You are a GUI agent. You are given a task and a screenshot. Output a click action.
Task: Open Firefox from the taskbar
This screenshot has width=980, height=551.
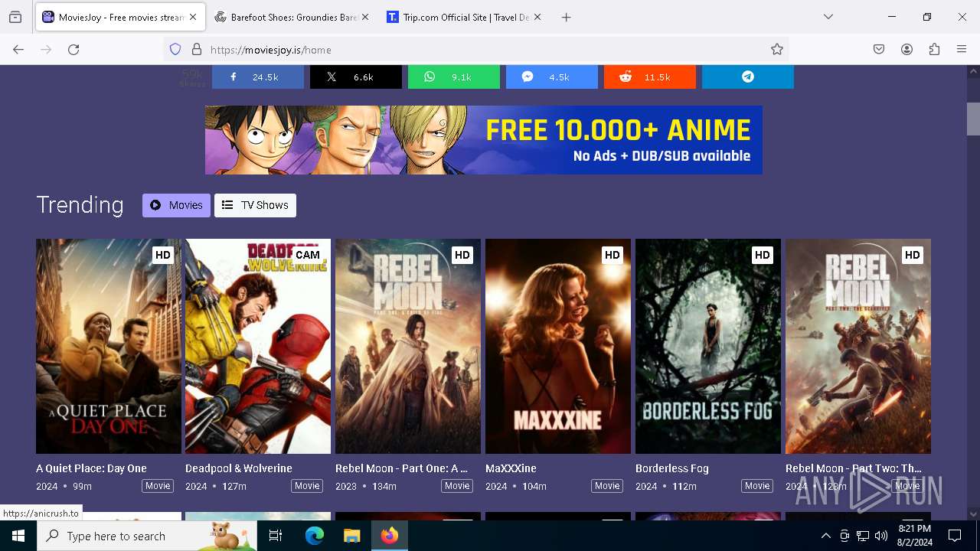point(390,536)
